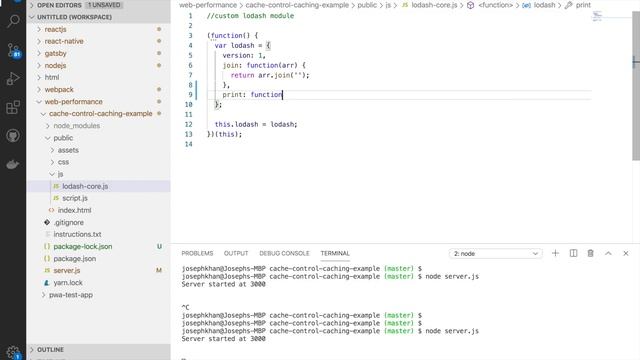The image size is (640, 360).
Task: Open the Docker view in activity bar
Action: (13, 164)
